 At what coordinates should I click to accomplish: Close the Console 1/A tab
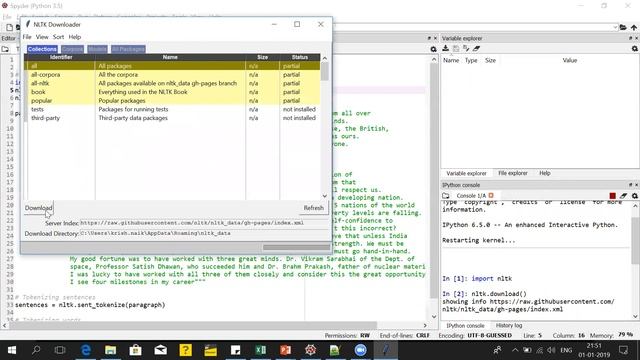(x=491, y=196)
